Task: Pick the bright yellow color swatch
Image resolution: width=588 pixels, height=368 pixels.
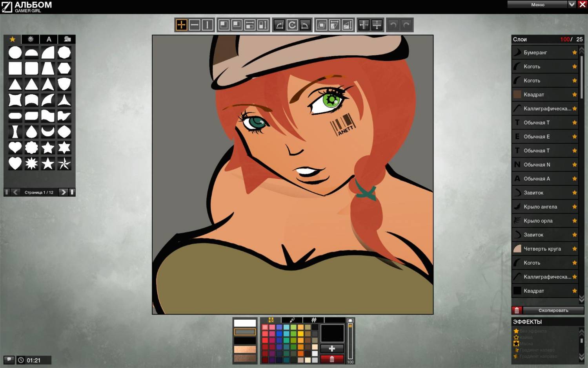Action: (300, 334)
